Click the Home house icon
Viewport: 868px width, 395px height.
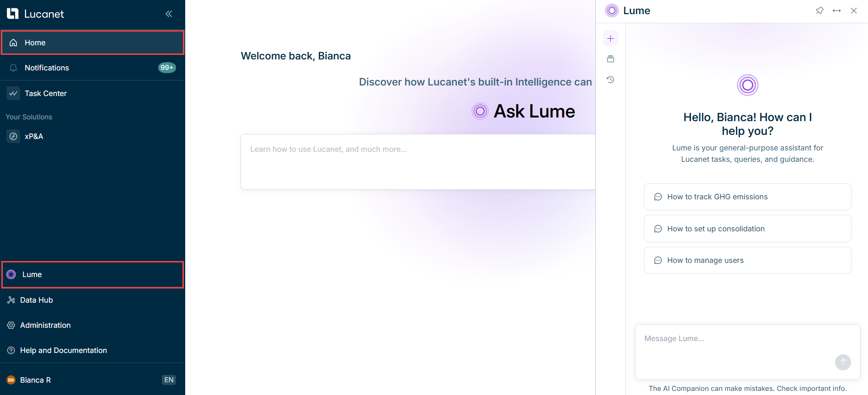[x=13, y=43]
